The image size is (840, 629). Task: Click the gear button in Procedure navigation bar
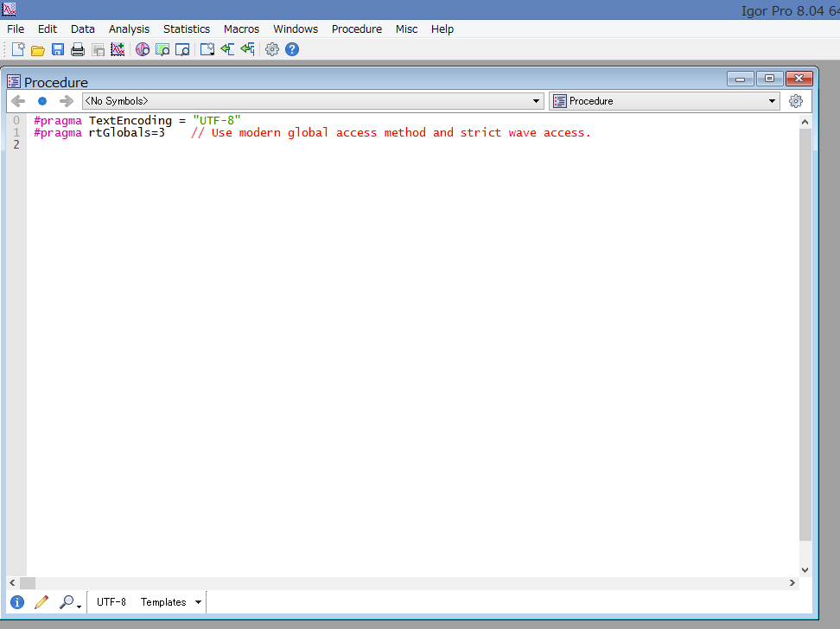(x=796, y=101)
